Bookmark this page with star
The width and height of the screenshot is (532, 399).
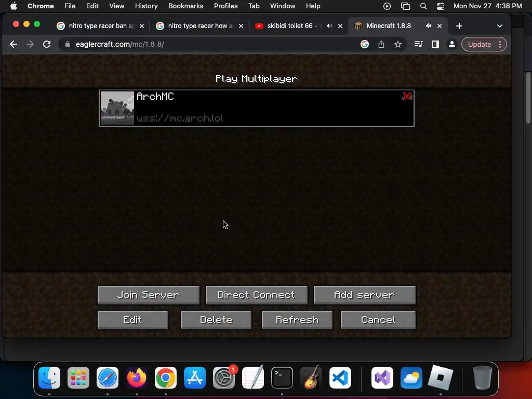pyautogui.click(x=397, y=44)
